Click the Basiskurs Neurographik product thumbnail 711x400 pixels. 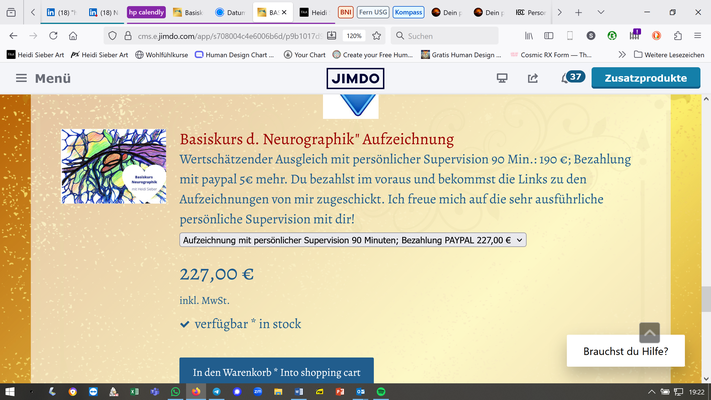(x=114, y=166)
